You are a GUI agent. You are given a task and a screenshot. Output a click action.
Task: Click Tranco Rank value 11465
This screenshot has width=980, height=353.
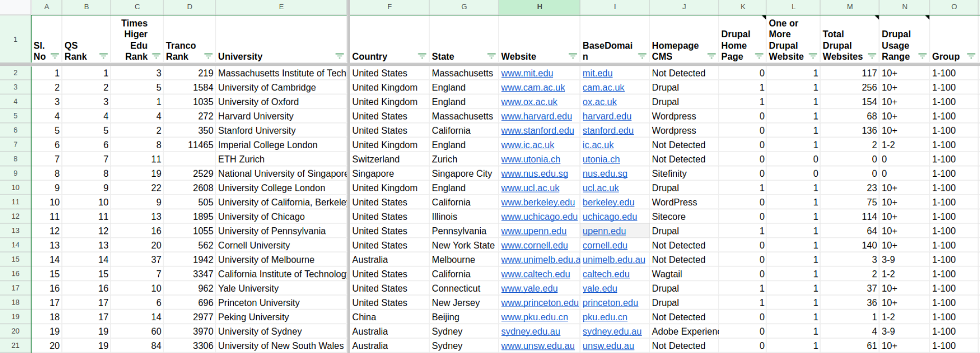(189, 145)
